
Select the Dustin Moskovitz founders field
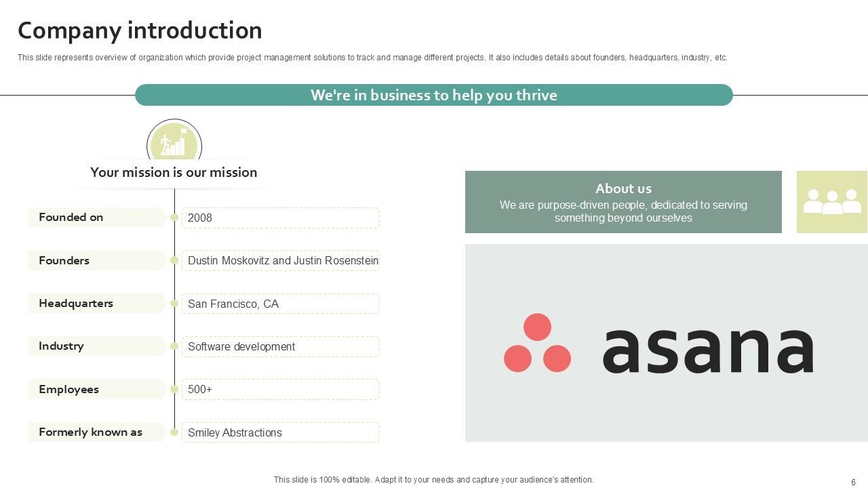point(280,260)
